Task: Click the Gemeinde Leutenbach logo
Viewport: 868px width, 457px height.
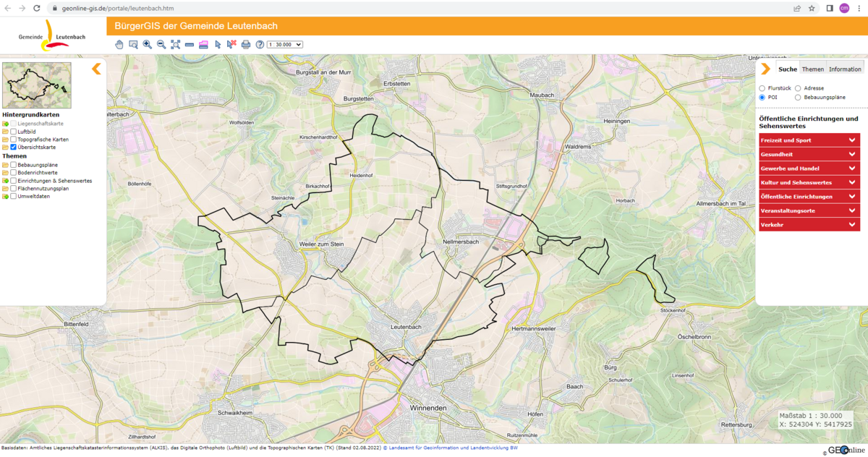Action: tap(52, 35)
